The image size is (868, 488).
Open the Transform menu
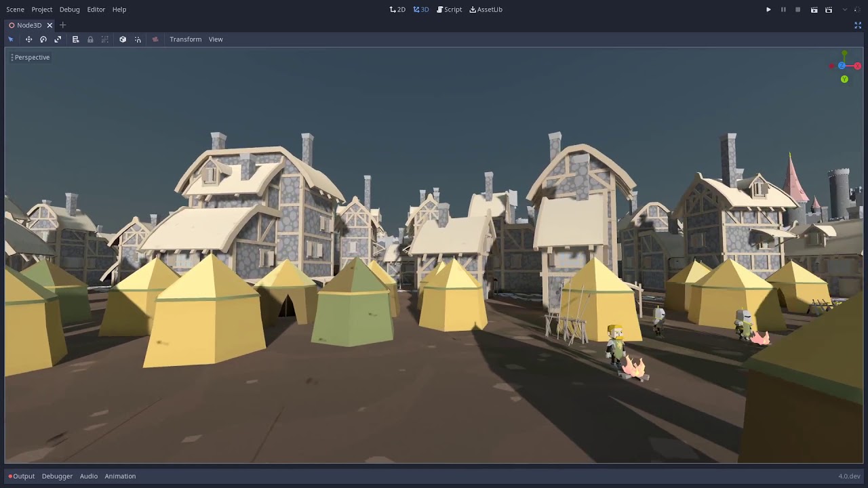point(185,39)
